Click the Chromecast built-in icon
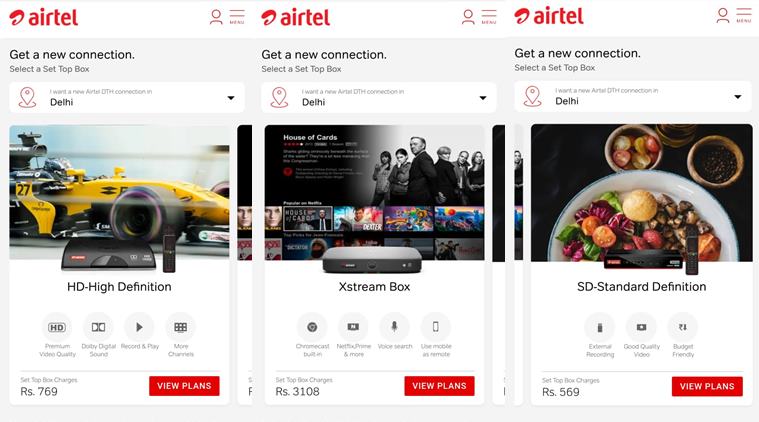 point(312,328)
